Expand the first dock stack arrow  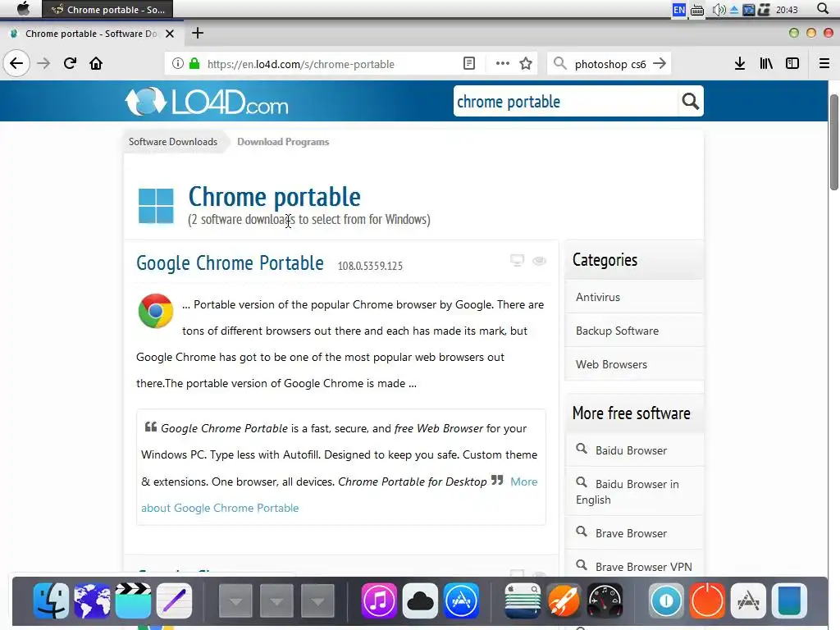235,601
